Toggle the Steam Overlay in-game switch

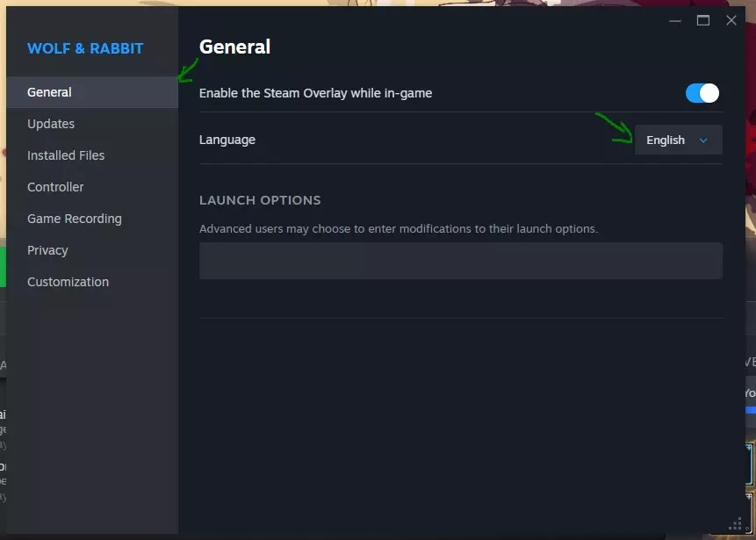coord(702,93)
